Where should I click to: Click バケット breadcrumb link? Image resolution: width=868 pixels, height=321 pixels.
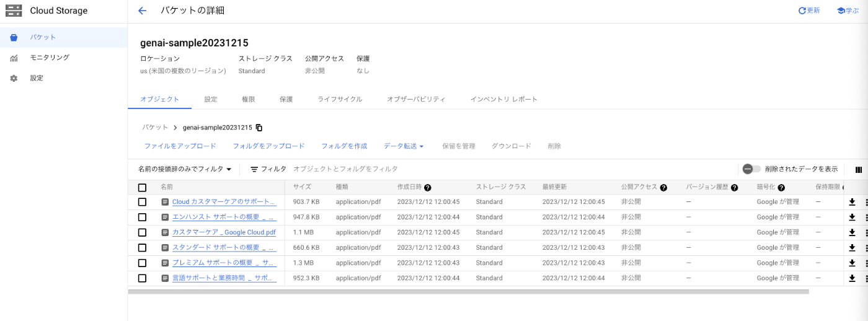point(155,128)
